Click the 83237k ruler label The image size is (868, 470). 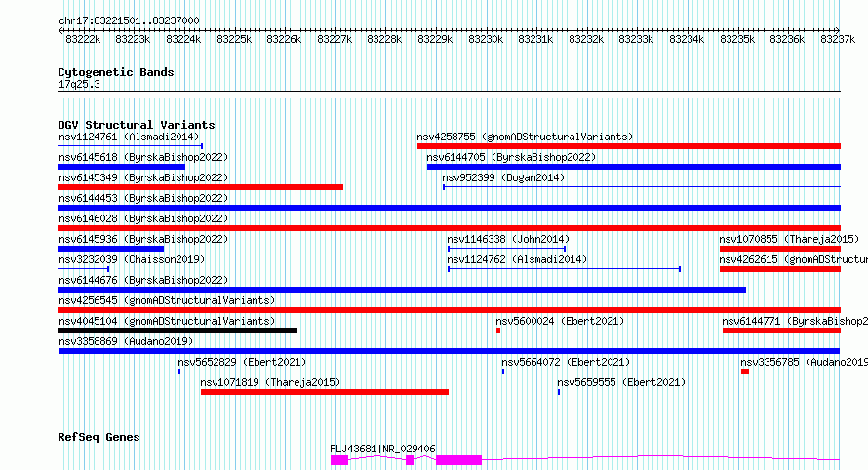[838, 39]
